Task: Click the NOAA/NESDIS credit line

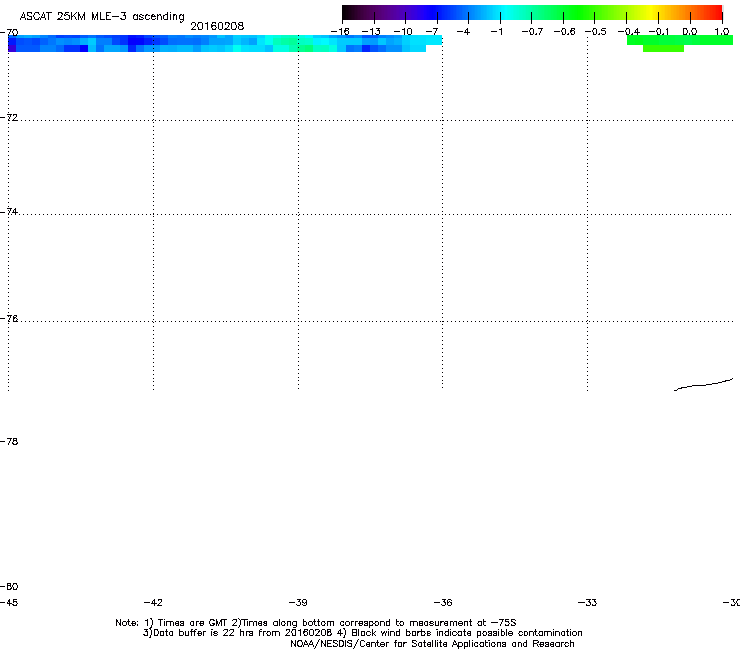Action: pos(432,644)
